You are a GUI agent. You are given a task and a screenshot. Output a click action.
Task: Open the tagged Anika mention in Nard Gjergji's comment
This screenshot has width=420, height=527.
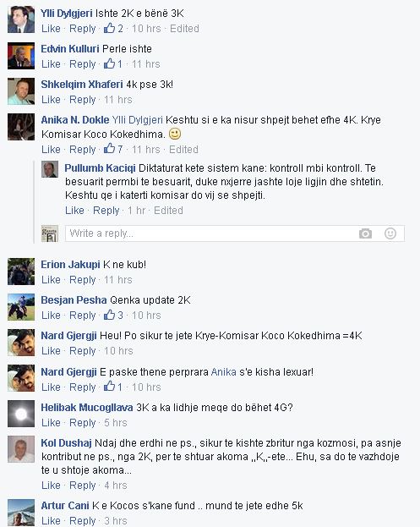tap(224, 372)
